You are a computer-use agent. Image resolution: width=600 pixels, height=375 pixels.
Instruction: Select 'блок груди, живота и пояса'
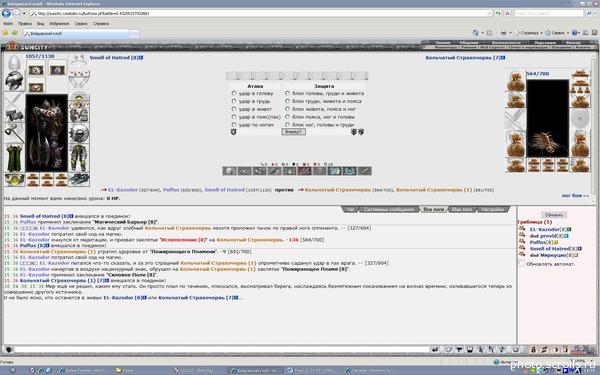point(287,101)
